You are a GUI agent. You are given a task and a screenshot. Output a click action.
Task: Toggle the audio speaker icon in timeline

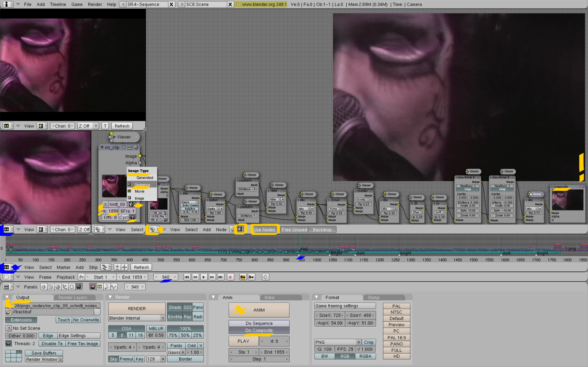[x=266, y=277]
